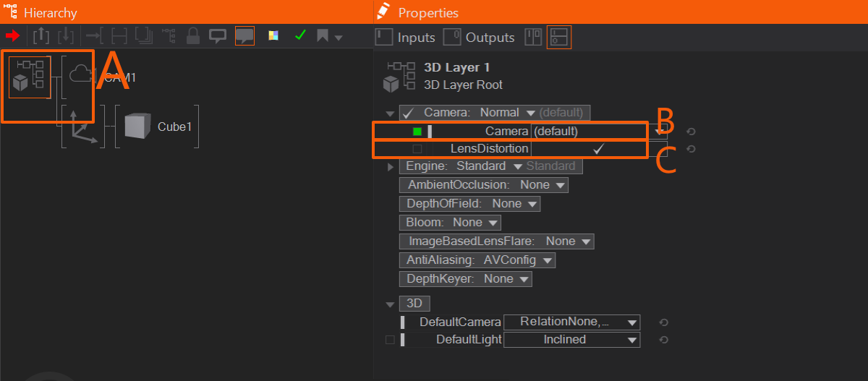Click the outlined speech bubble comment icon

(217, 35)
